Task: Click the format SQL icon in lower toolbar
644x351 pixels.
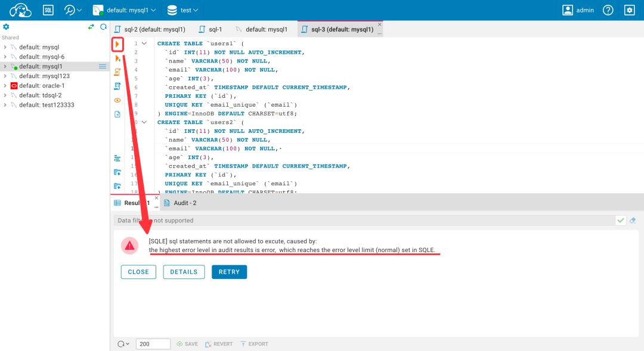Action: tap(117, 159)
